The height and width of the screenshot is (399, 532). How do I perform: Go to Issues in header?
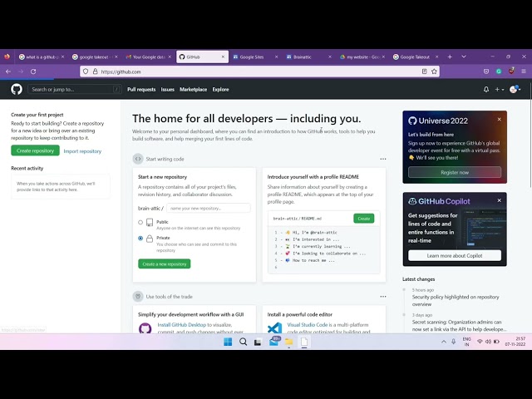(167, 89)
